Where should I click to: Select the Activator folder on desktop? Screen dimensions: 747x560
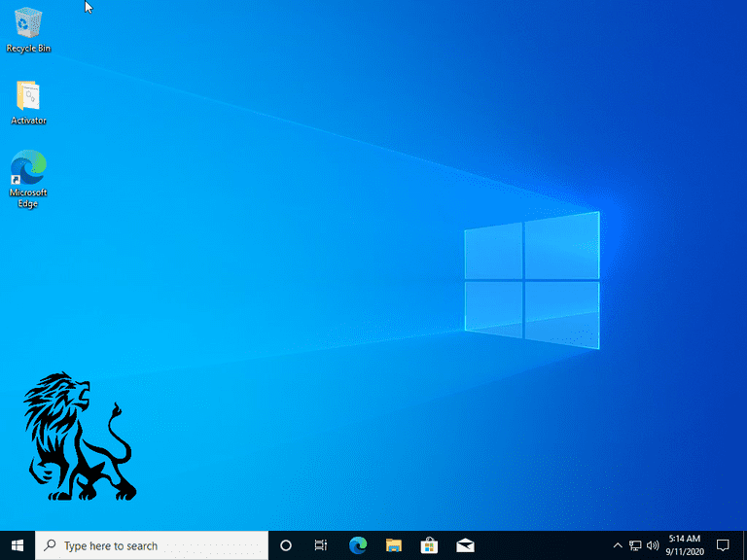(28, 102)
